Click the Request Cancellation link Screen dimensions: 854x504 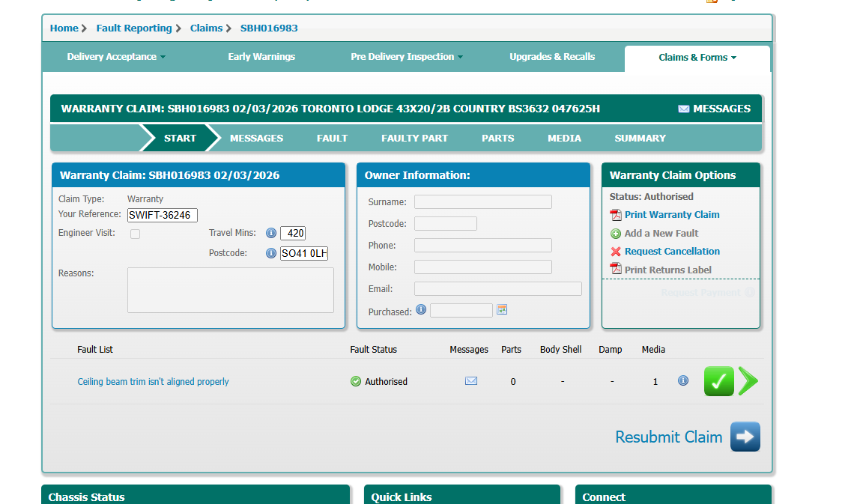[672, 251]
